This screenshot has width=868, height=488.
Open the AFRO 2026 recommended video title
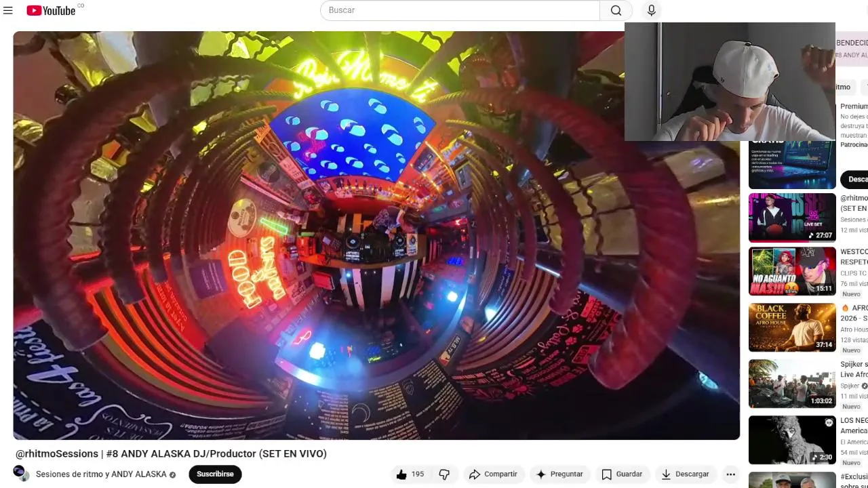tap(854, 312)
